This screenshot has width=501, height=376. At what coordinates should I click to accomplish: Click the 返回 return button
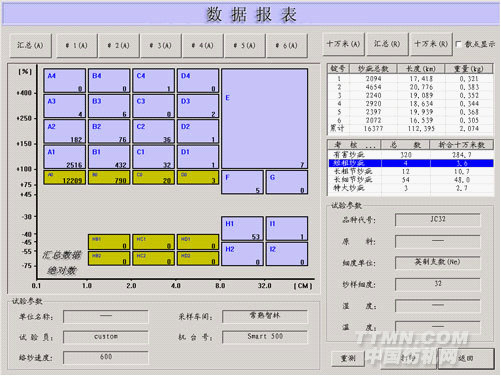pos(466,358)
